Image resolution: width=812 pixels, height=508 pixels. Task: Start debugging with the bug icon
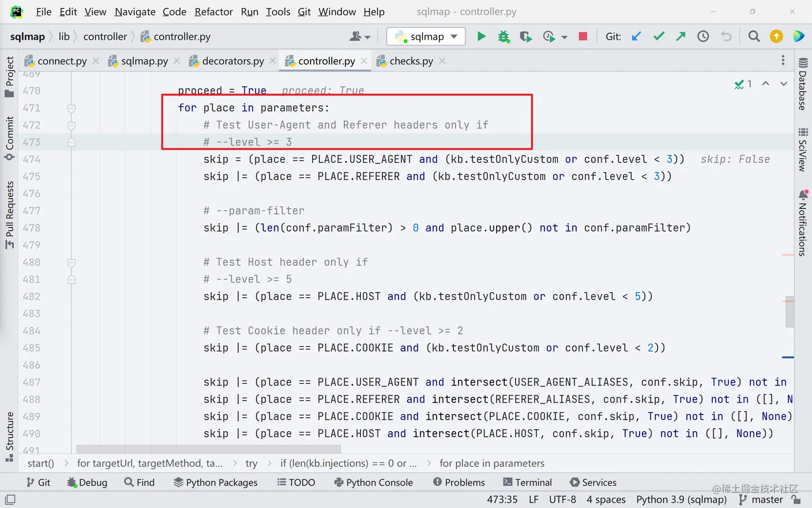[503, 37]
